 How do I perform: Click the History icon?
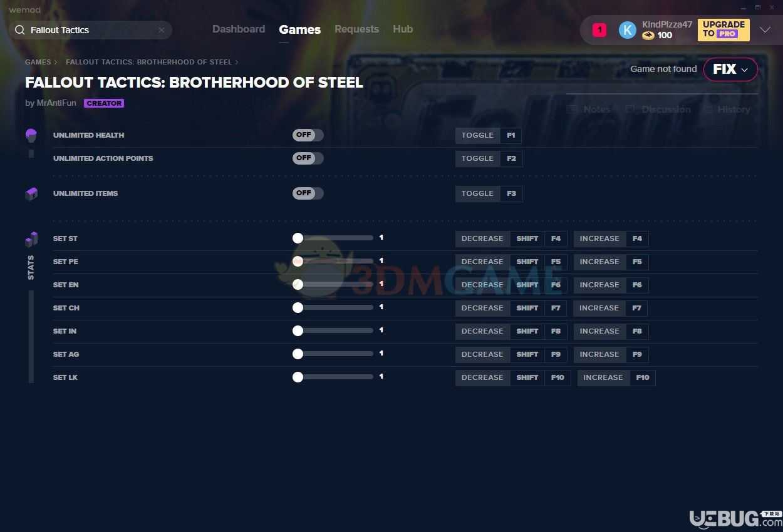(x=707, y=110)
